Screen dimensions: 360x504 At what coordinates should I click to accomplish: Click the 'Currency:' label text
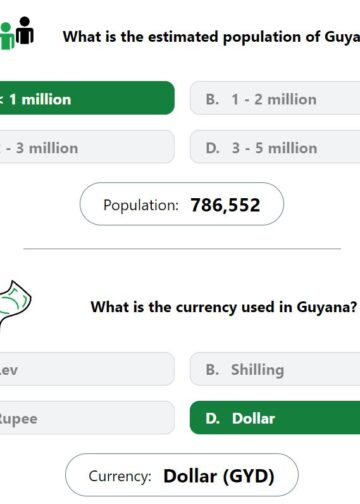coord(120,476)
